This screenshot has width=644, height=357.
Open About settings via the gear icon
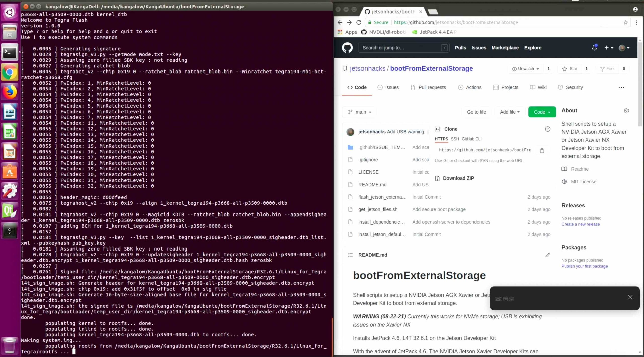click(x=626, y=111)
